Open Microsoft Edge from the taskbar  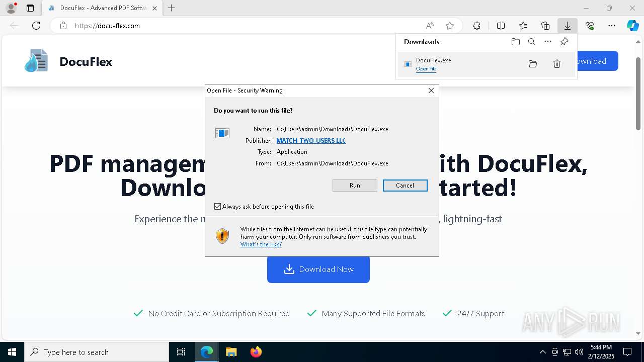tap(207, 352)
